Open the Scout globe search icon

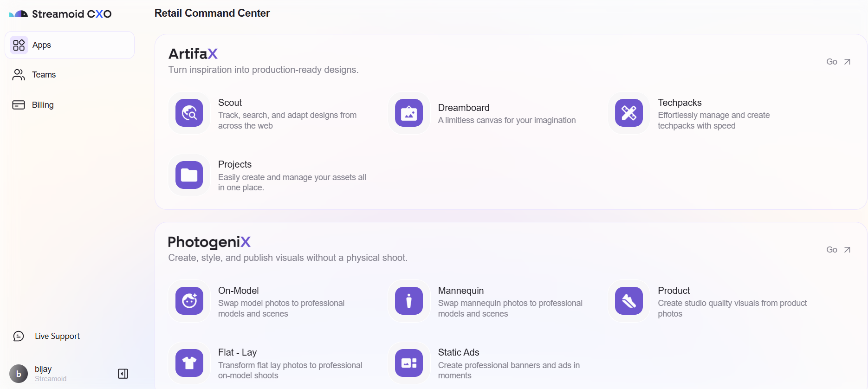pos(189,113)
